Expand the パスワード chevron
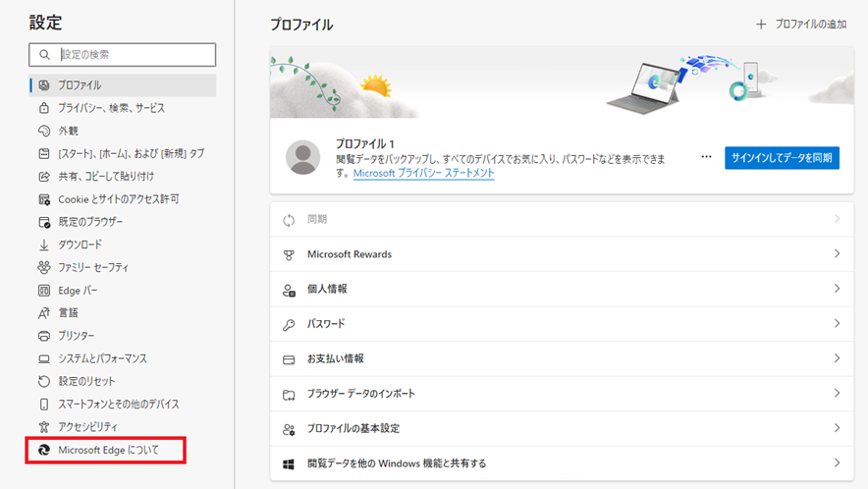The image size is (868, 489). coord(837,323)
